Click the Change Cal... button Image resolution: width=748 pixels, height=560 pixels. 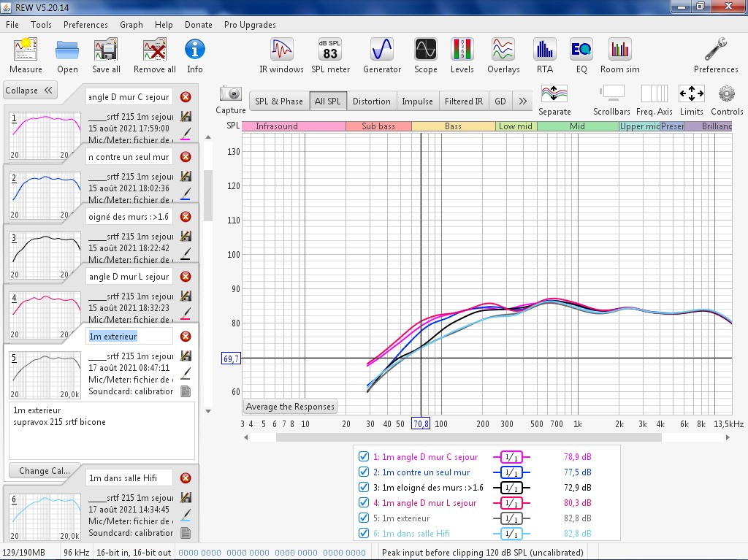(x=44, y=471)
